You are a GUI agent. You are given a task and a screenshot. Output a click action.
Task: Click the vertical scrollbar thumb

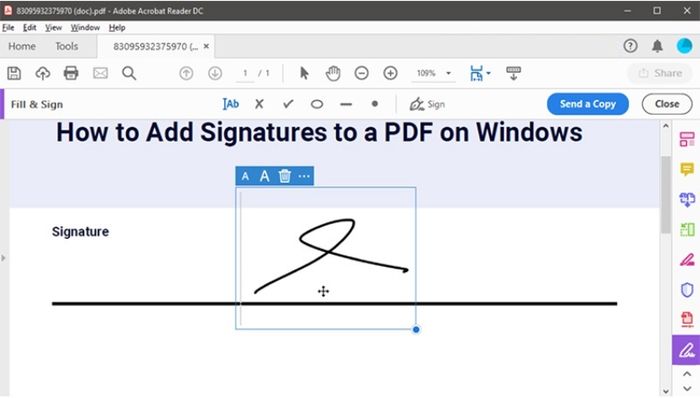(x=666, y=194)
